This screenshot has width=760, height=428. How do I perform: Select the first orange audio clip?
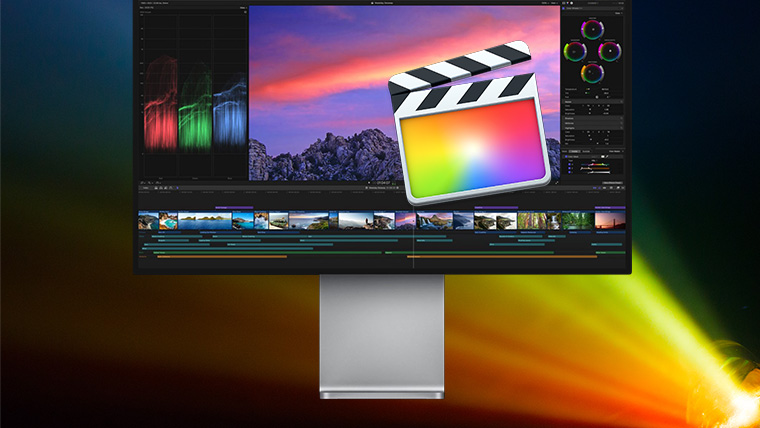pyautogui.click(x=222, y=257)
